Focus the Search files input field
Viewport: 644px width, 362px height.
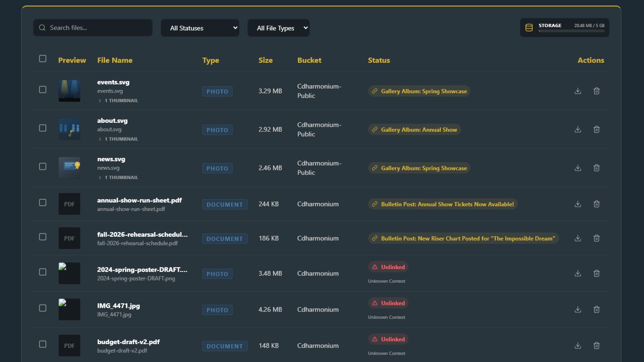pyautogui.click(x=93, y=28)
